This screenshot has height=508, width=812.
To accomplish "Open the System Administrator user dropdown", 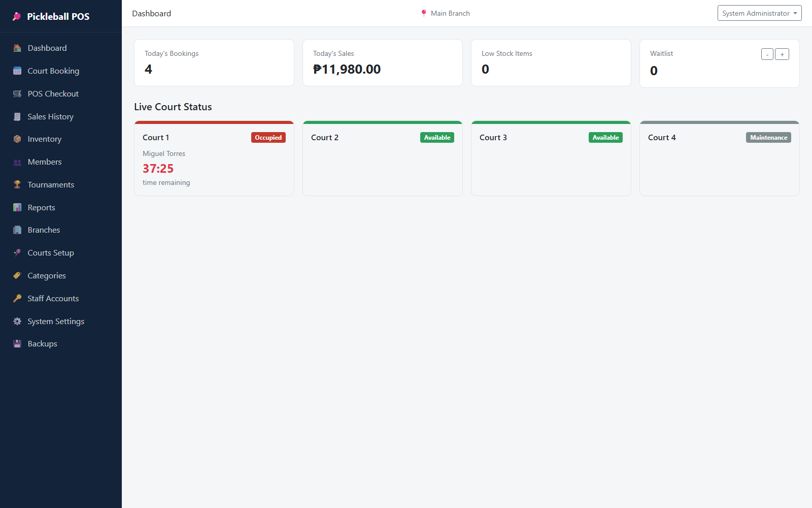I will (x=759, y=13).
